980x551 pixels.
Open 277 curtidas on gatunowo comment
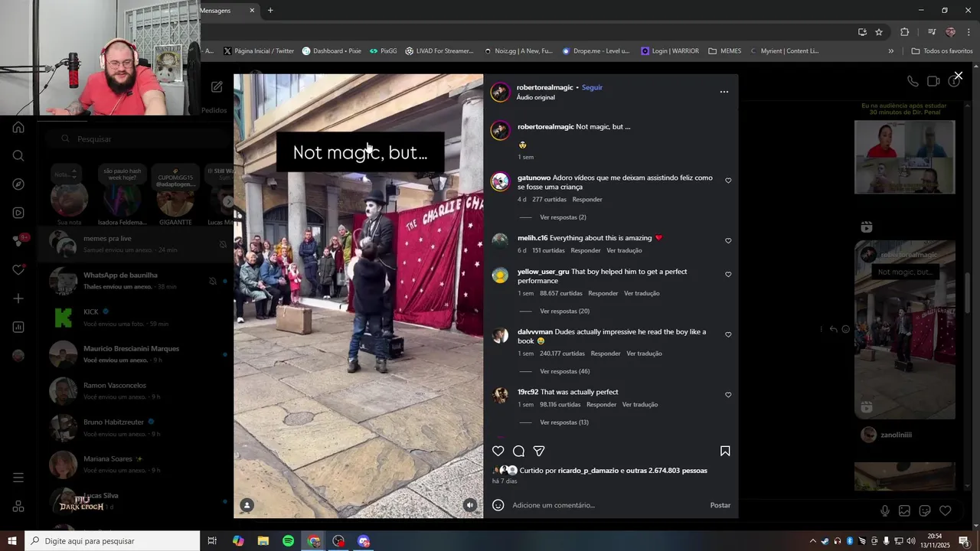click(x=549, y=200)
